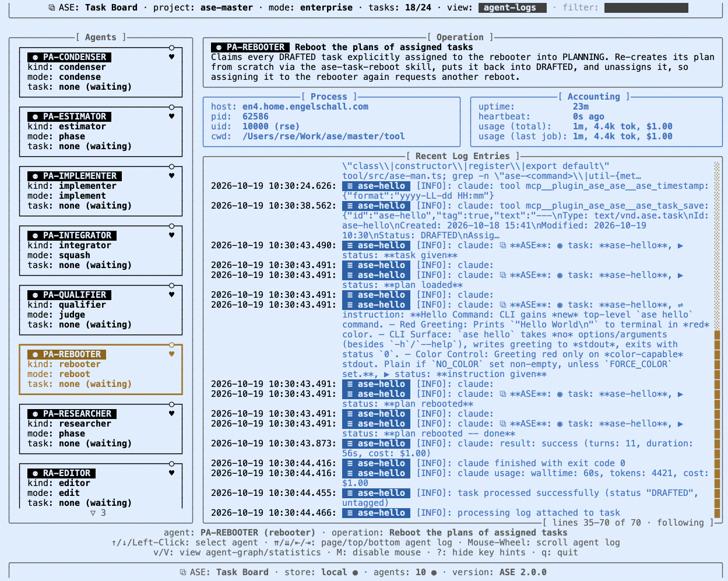
Task: Focus the filter input field
Action: [x=646, y=8]
